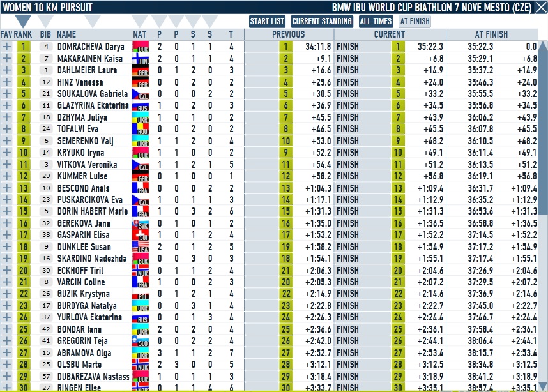548x392 pixels.
Task: Click the FAV column header
Action: tap(6, 34)
